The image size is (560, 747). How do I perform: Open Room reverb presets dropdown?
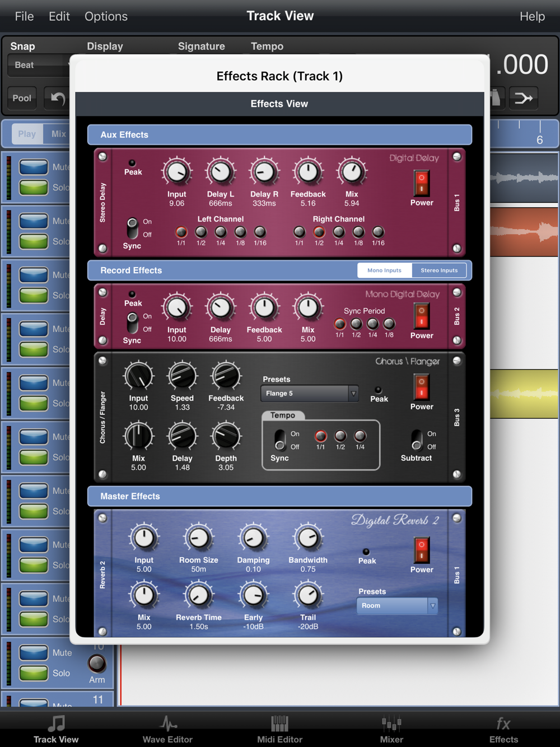397,605
